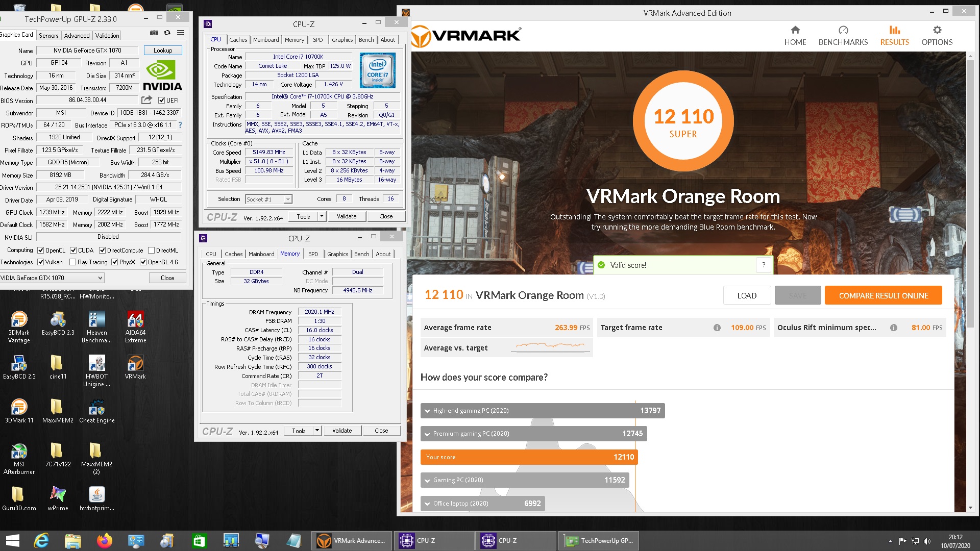This screenshot has height=551, width=980.
Task: Click VRMark scrollbar down arrow
Action: (970, 508)
